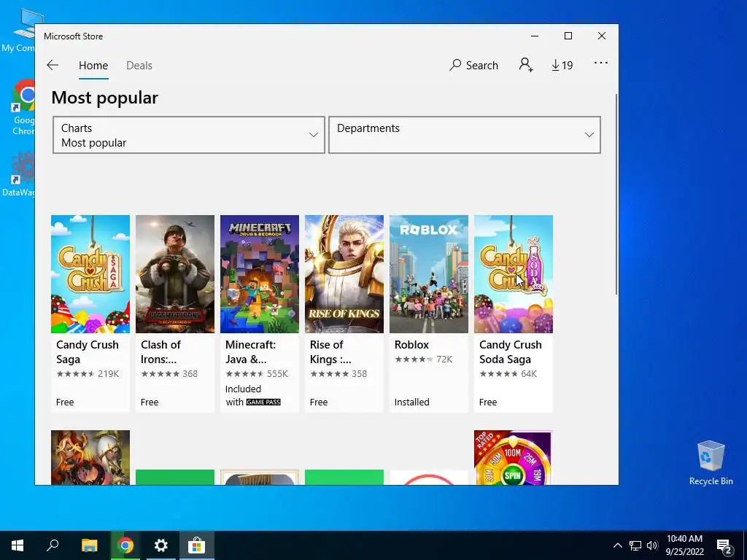Open the Roblox game artwork

tap(429, 274)
